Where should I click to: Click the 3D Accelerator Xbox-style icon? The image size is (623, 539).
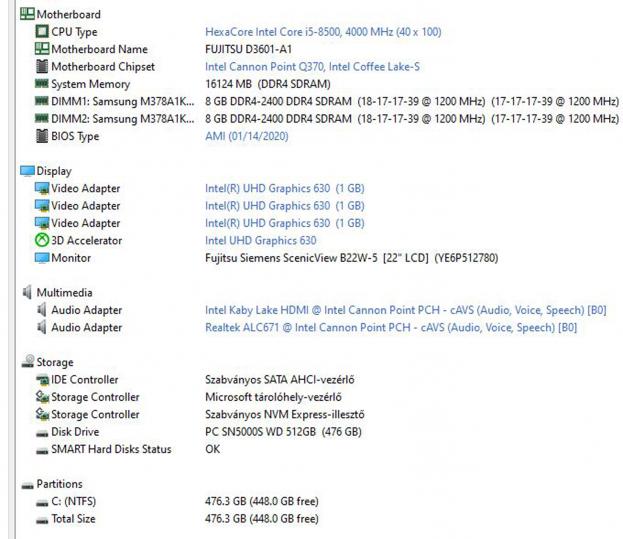click(42, 240)
